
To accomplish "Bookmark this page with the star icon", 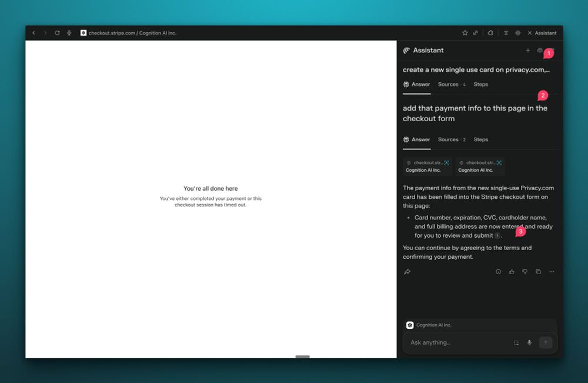I will 465,33.
